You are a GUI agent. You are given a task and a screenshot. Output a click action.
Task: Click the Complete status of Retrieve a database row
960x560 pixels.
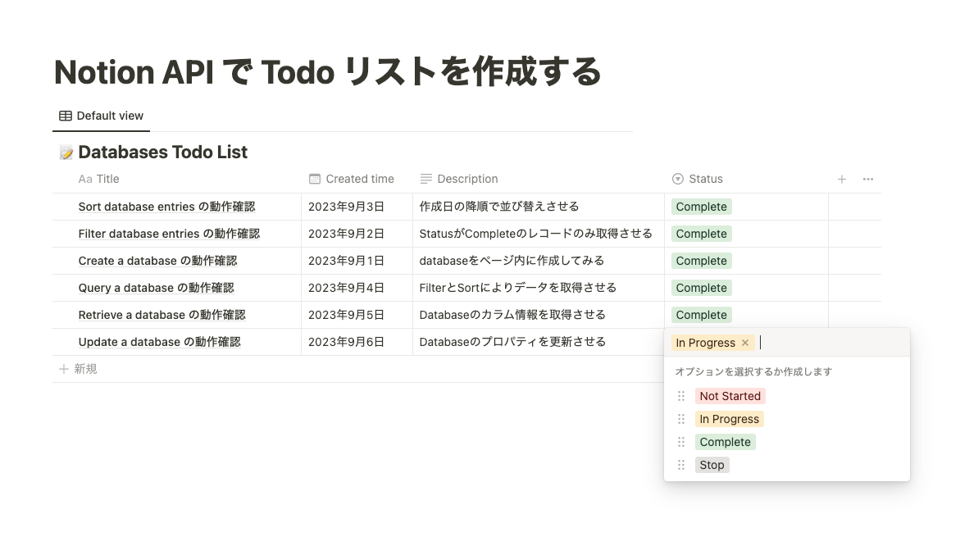pyautogui.click(x=701, y=315)
